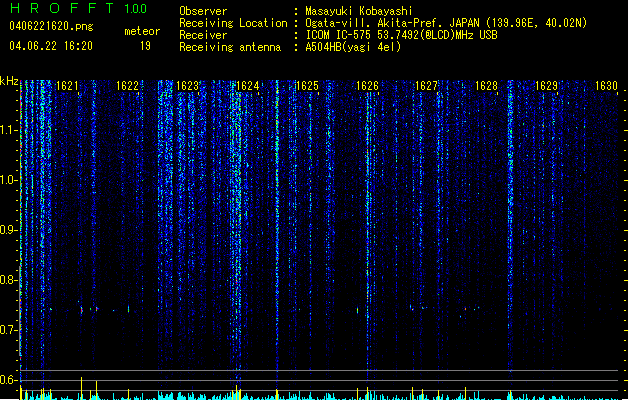Click the 1627 time marker
This screenshot has width=629, height=400.
[x=426, y=86]
